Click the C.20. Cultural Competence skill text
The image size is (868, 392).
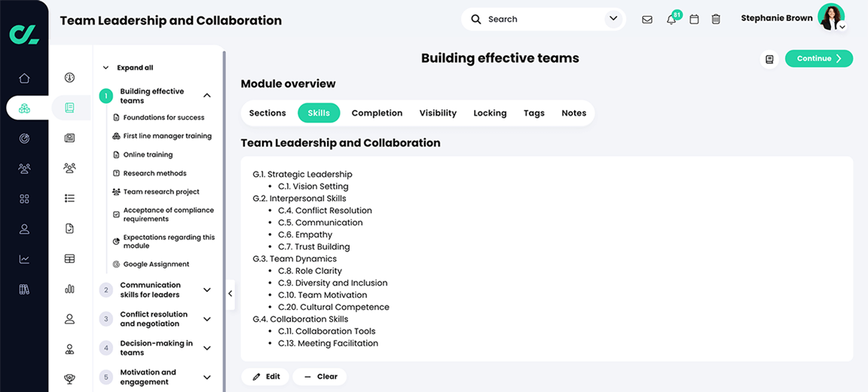[x=334, y=307]
